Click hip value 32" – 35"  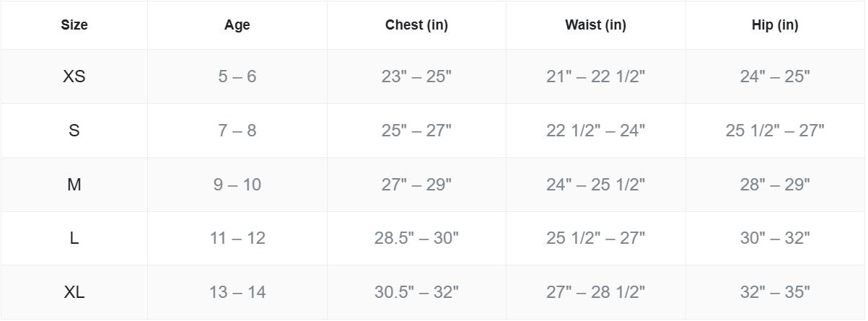[x=775, y=292]
